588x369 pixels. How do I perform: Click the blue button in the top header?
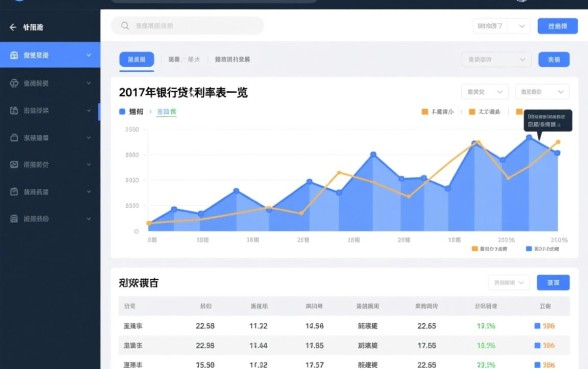pyautogui.click(x=558, y=26)
